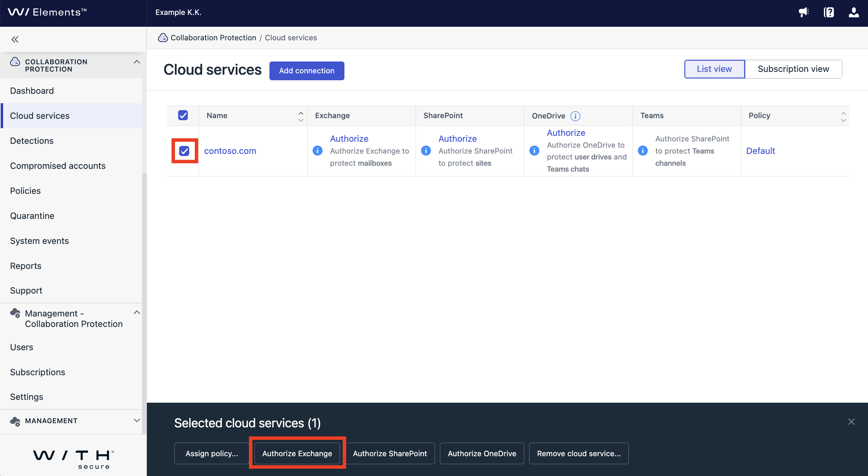This screenshot has height=476, width=868.
Task: Click Authorize link in SharePoint column
Action: coord(458,139)
